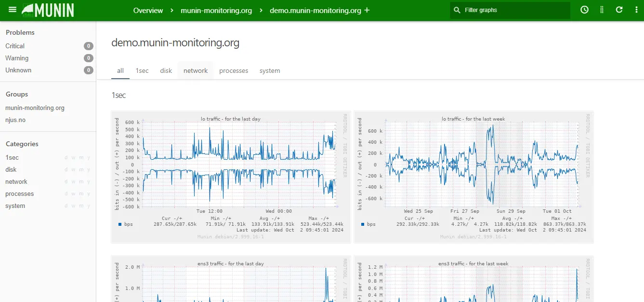Refresh graphs with the reload icon

point(619,10)
